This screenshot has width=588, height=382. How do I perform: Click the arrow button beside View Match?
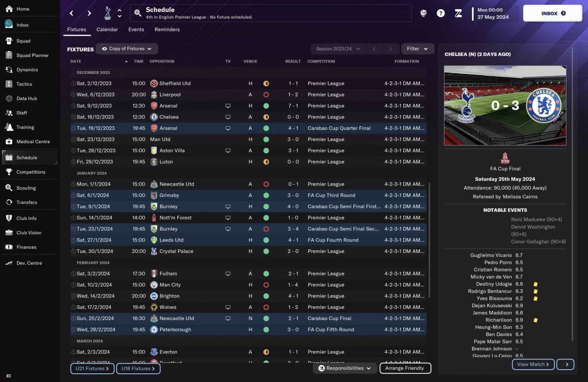tap(566, 365)
